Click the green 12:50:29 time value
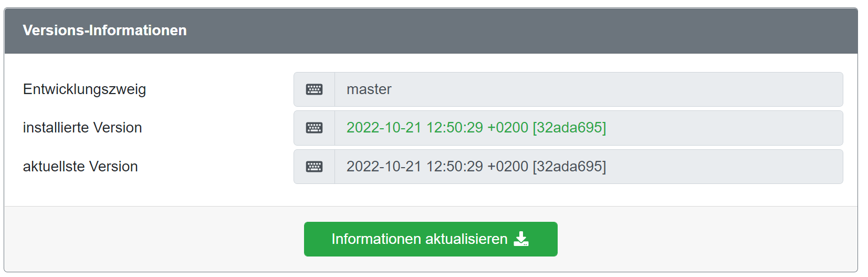The width and height of the screenshot is (868, 277). (x=454, y=128)
